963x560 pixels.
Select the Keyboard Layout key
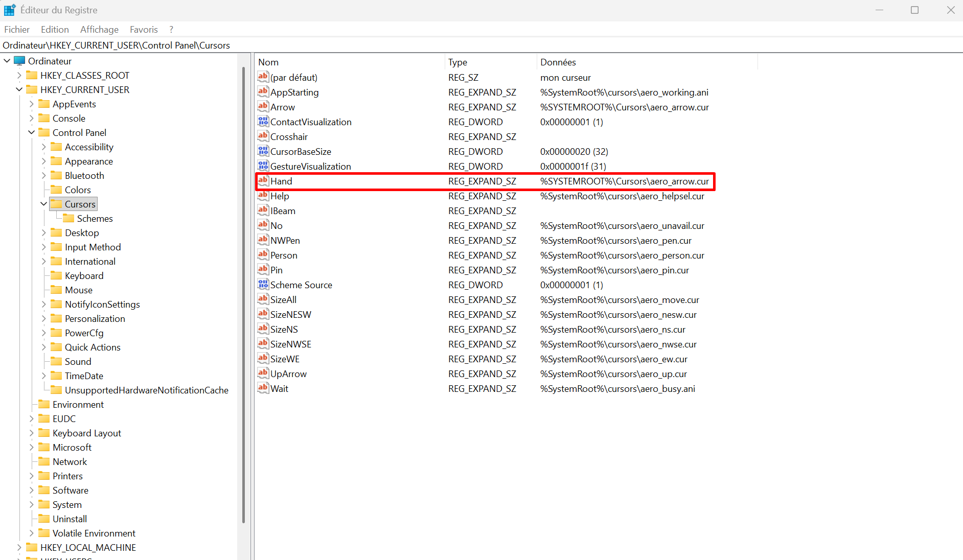pyautogui.click(x=86, y=433)
